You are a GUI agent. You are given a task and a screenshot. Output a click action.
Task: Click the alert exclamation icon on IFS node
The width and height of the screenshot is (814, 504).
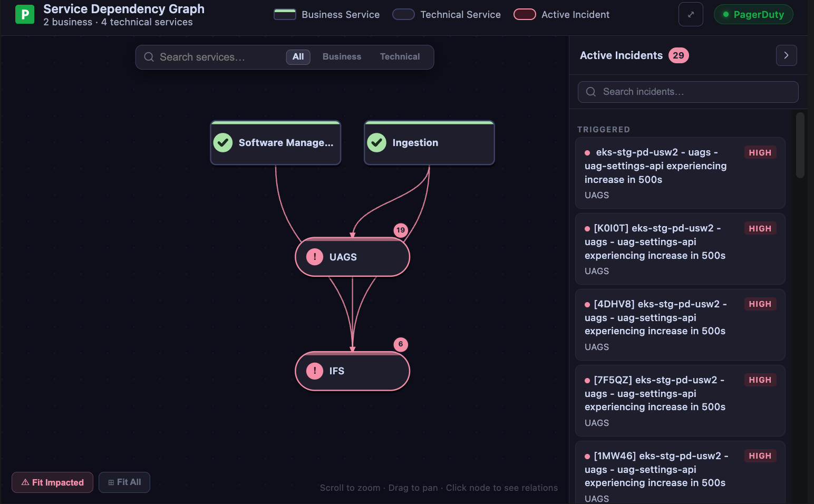click(315, 371)
